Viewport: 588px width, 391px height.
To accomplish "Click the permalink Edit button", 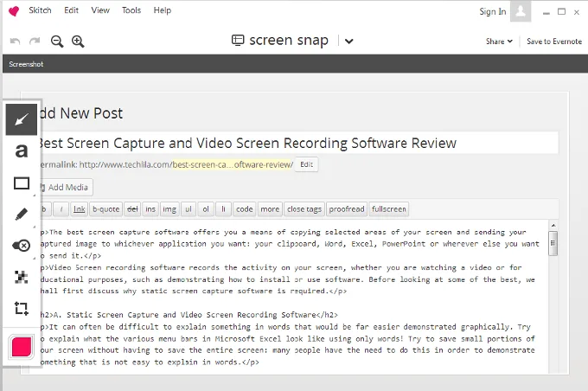I will 306,164.
